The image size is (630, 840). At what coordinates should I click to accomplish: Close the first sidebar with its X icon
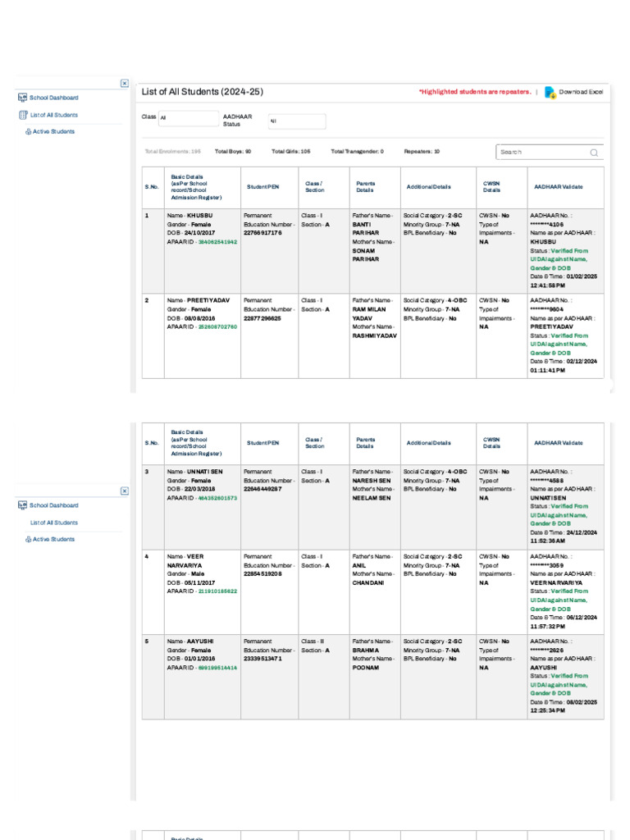124,83
